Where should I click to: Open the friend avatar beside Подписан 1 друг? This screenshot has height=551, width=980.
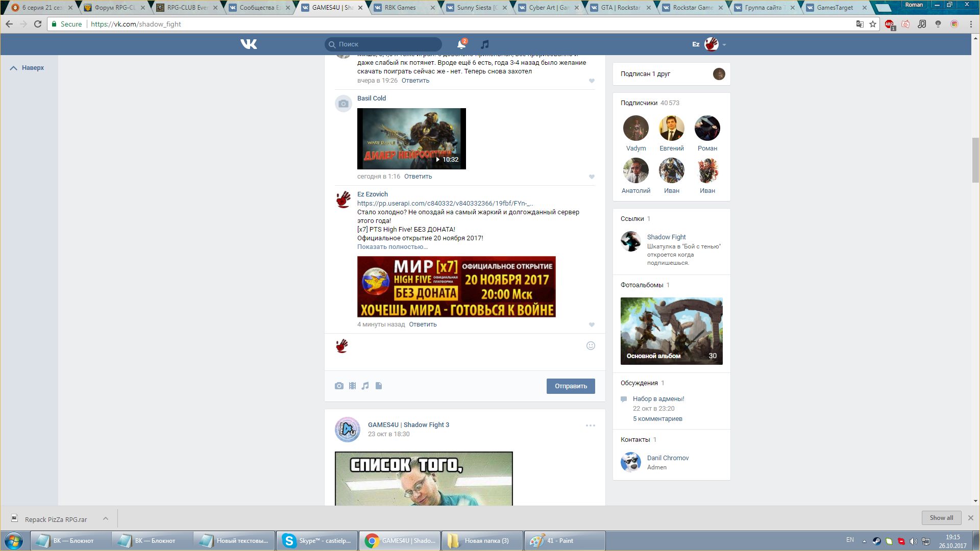pos(719,74)
